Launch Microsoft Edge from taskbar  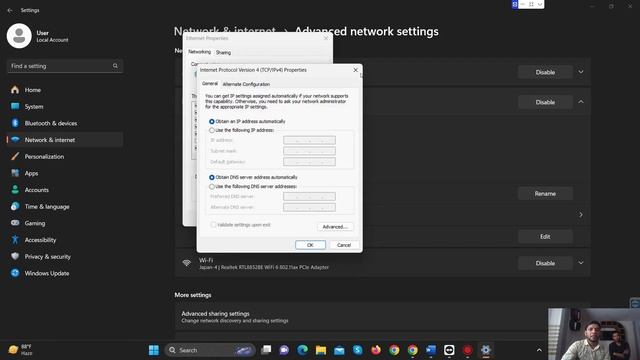click(302, 350)
